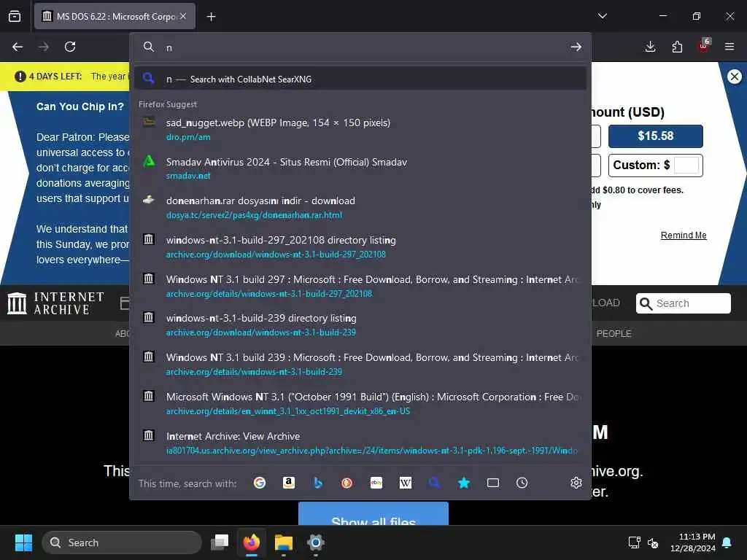Viewport: 747px width, 560px height.
Task: Search this time with eBay
Action: tap(376, 483)
